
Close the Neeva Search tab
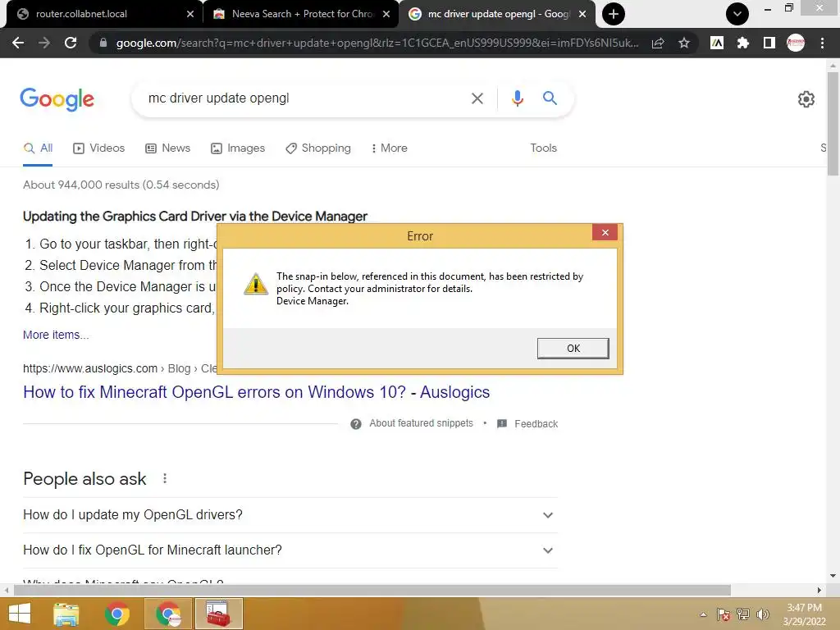point(386,14)
